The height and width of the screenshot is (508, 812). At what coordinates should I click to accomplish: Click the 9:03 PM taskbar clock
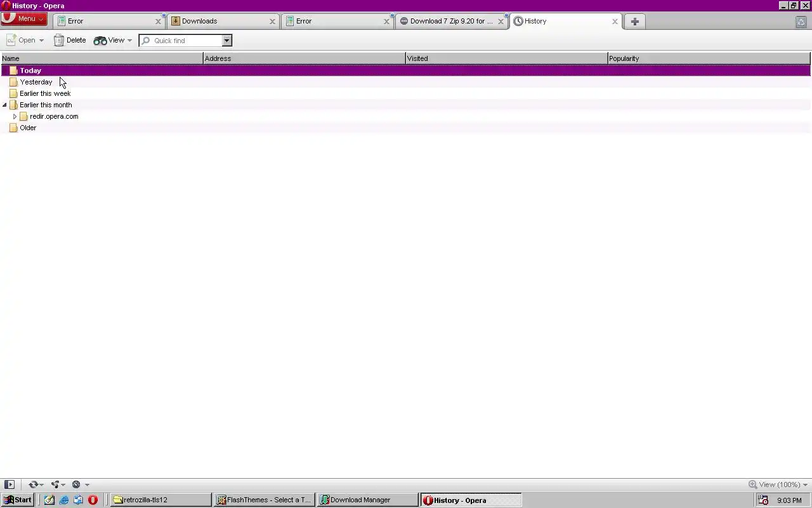tap(789, 500)
